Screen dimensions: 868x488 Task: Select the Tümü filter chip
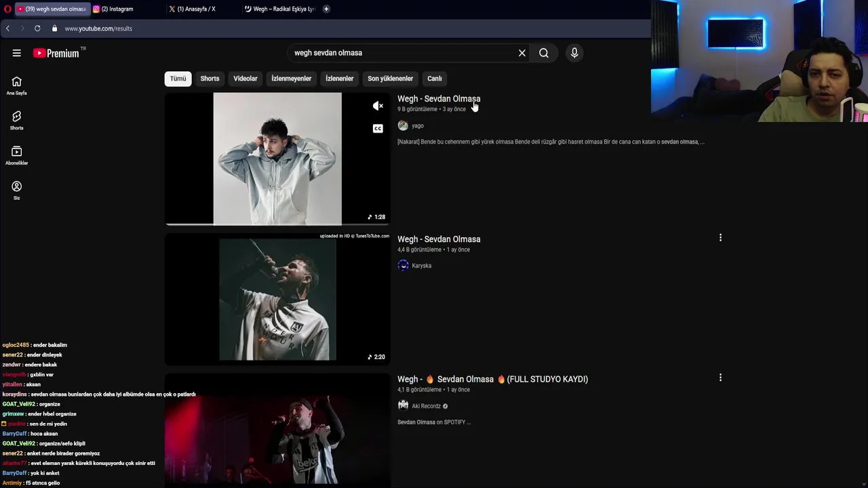(178, 79)
